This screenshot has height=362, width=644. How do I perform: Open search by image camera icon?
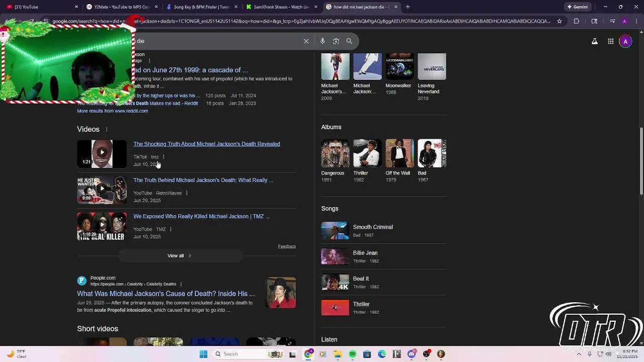coord(336,41)
